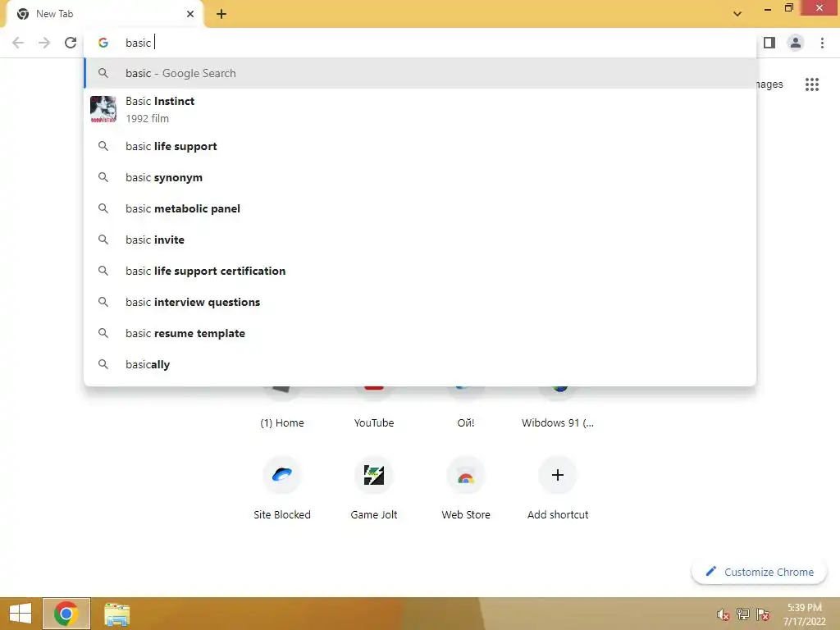The height and width of the screenshot is (630, 840).
Task: Expand the tab search chevron
Action: (737, 14)
